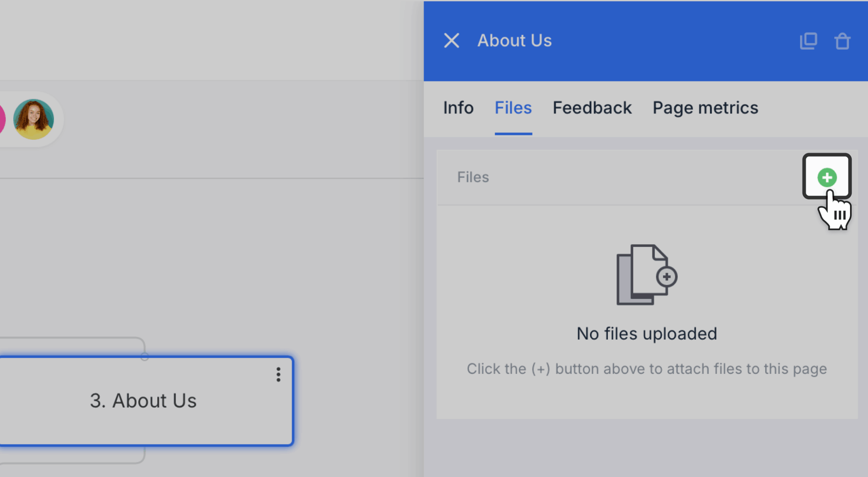Click 'Click the (+) button above' hint text

tap(647, 369)
